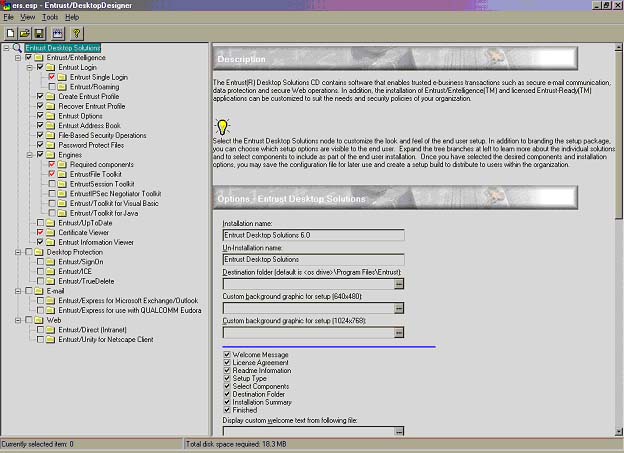Image resolution: width=624 pixels, height=453 pixels.
Task: Select the File-Based Security Operations tree item
Action: pos(102,135)
